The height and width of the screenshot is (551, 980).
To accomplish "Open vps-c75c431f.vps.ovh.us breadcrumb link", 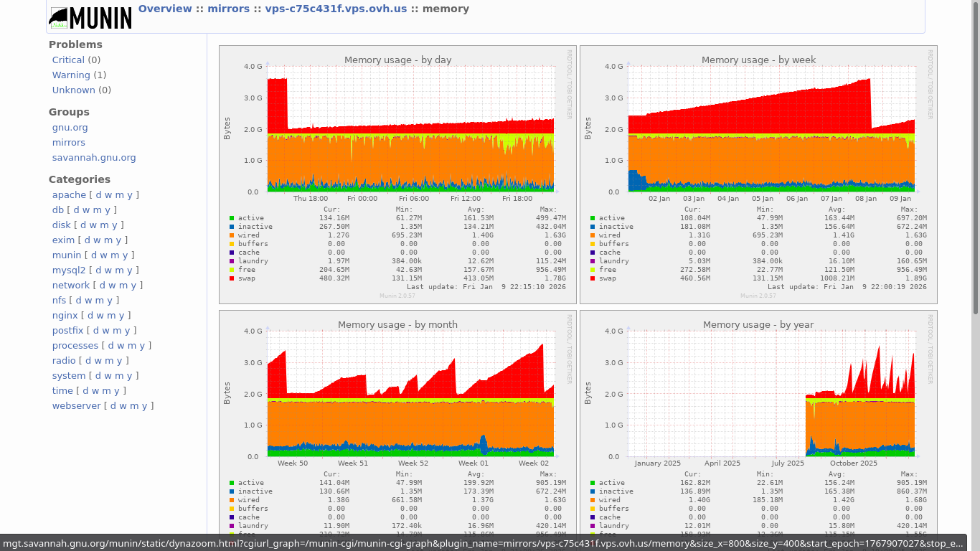I will click(x=336, y=9).
